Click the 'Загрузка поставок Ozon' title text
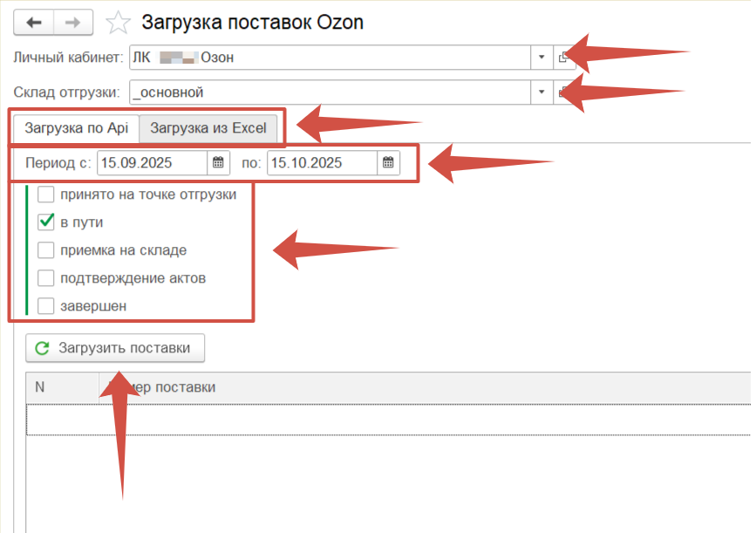 252,23
